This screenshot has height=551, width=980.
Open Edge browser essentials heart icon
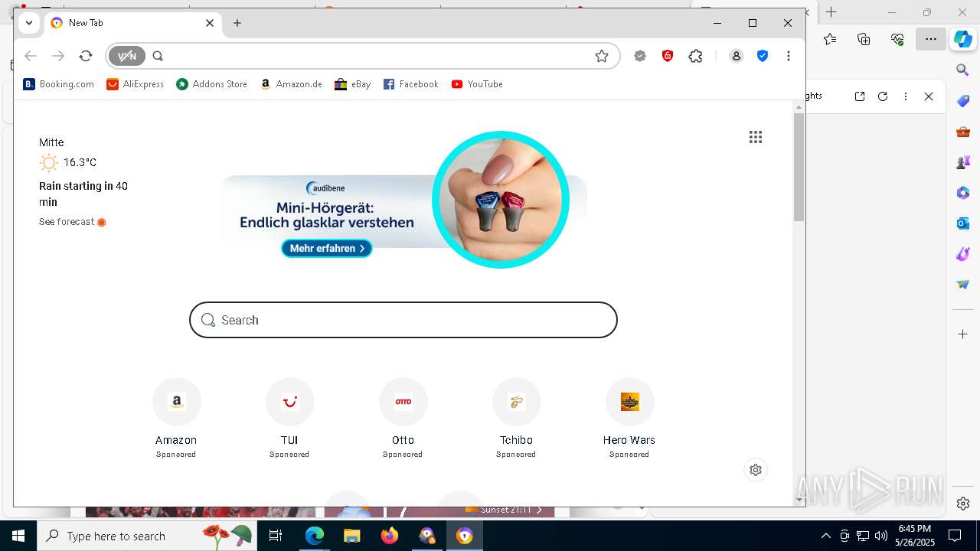[x=897, y=39]
